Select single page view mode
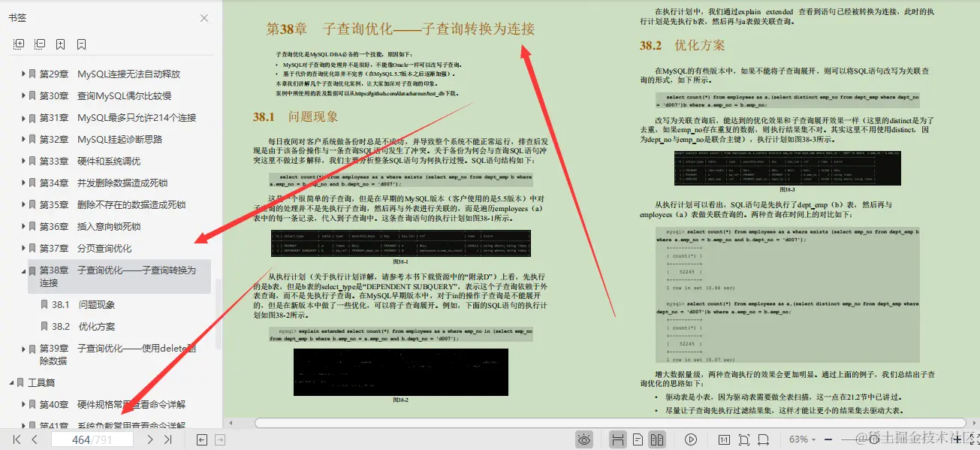The image size is (980, 450). 637,439
